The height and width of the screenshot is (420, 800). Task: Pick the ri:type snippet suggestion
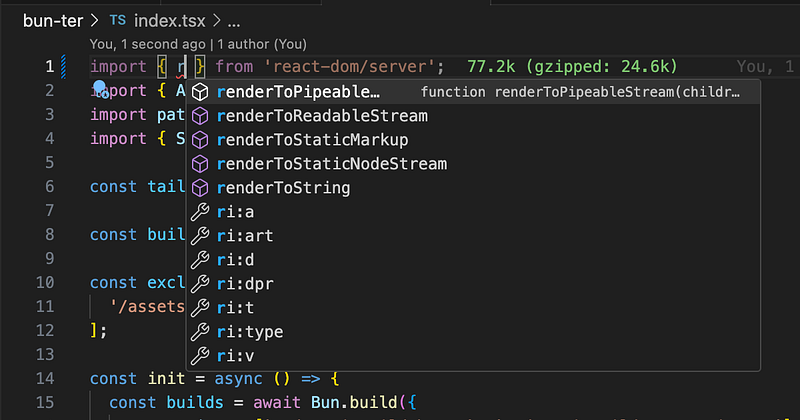tap(473, 332)
